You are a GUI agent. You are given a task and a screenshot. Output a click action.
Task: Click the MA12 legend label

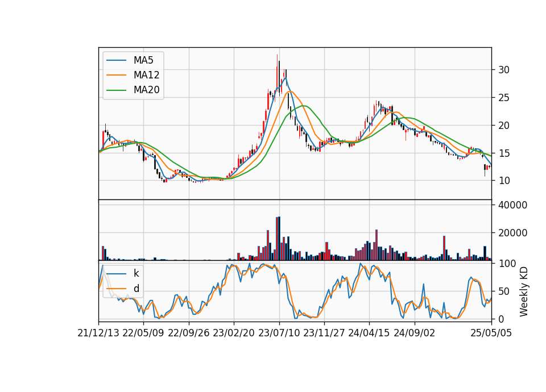(x=146, y=75)
